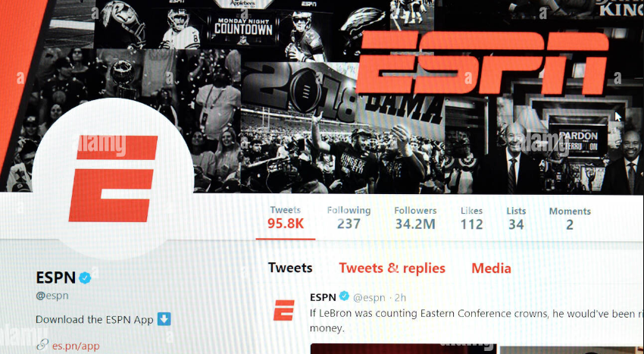
Task: Open the Likes 112 section
Action: click(471, 218)
